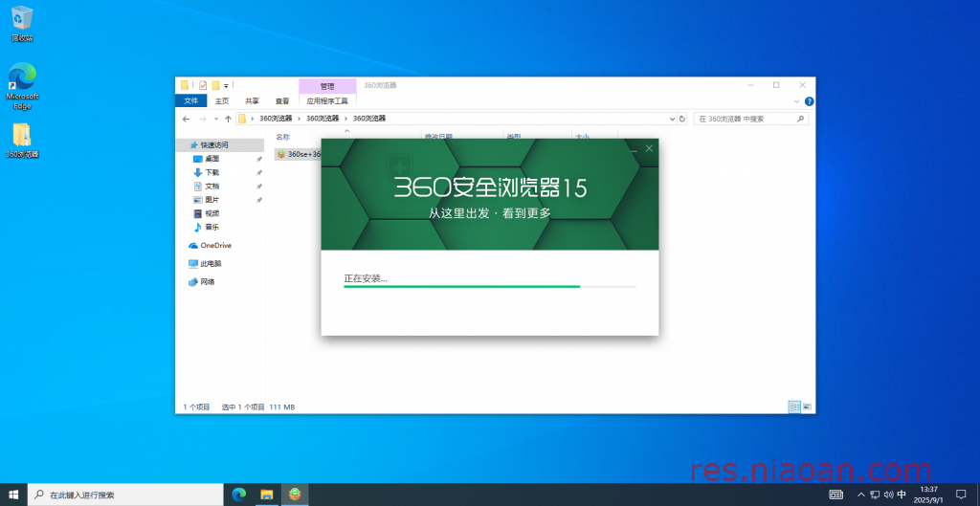Open the Windows Start menu

coord(13,495)
